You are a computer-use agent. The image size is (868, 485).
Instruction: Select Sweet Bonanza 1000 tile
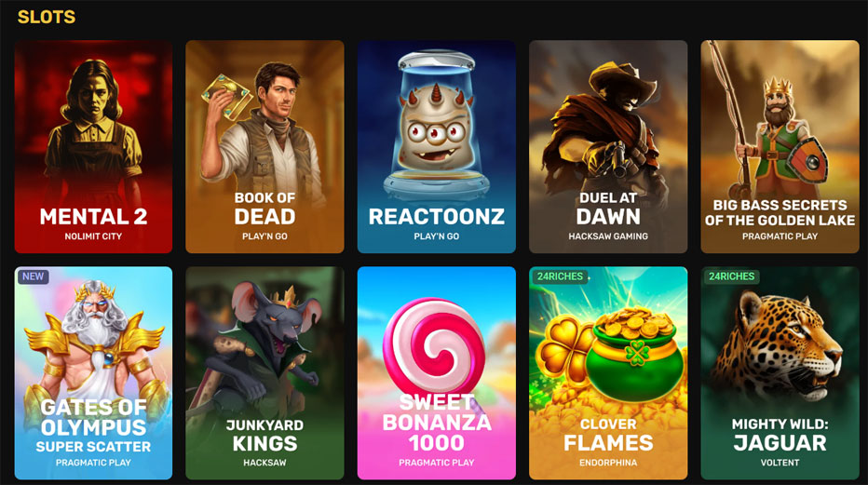(x=436, y=373)
